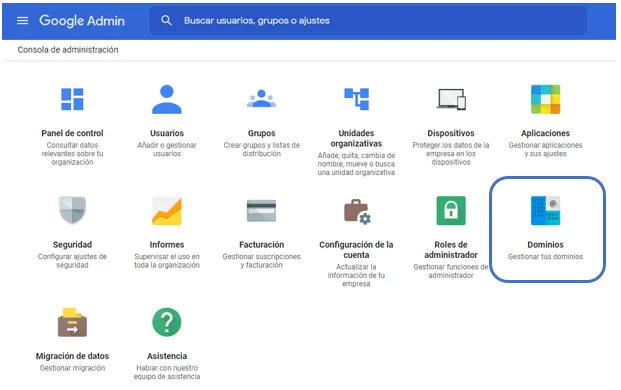
Task: Open the Dispositivos laptop and phone icon
Action: (x=451, y=99)
